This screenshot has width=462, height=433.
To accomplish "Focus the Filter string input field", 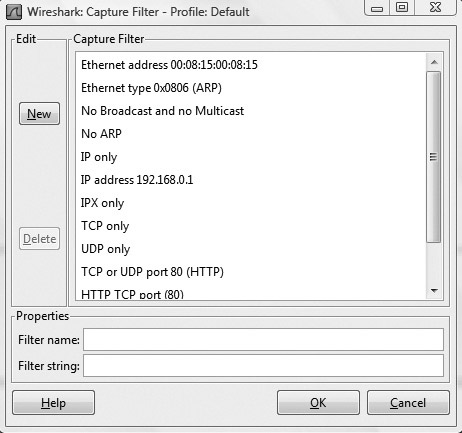I will point(263,366).
